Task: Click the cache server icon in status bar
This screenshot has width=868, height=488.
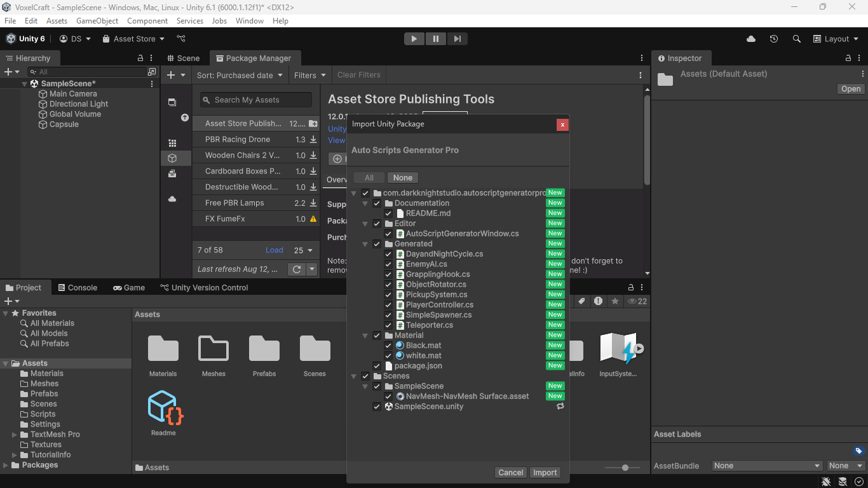Action: pyautogui.click(x=843, y=482)
